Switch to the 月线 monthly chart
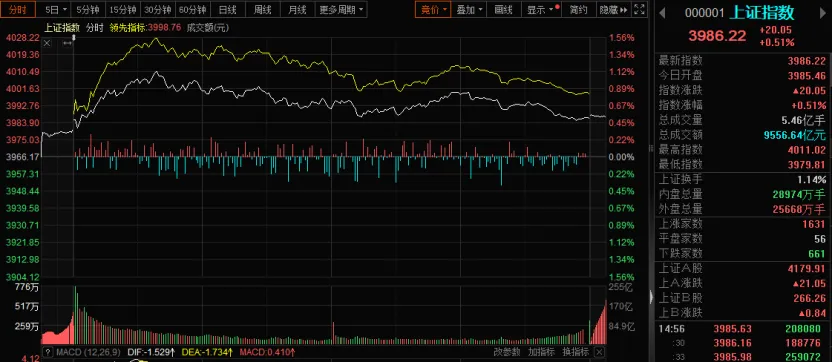 click(298, 9)
